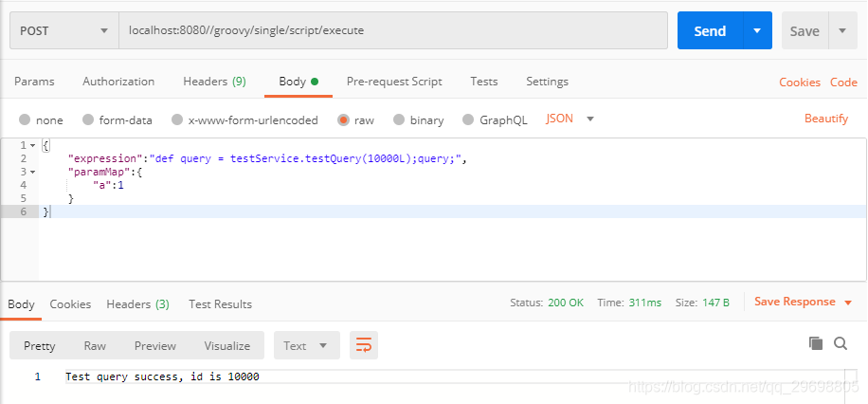Click the Save button
The height and width of the screenshot is (404, 868).
pos(805,30)
